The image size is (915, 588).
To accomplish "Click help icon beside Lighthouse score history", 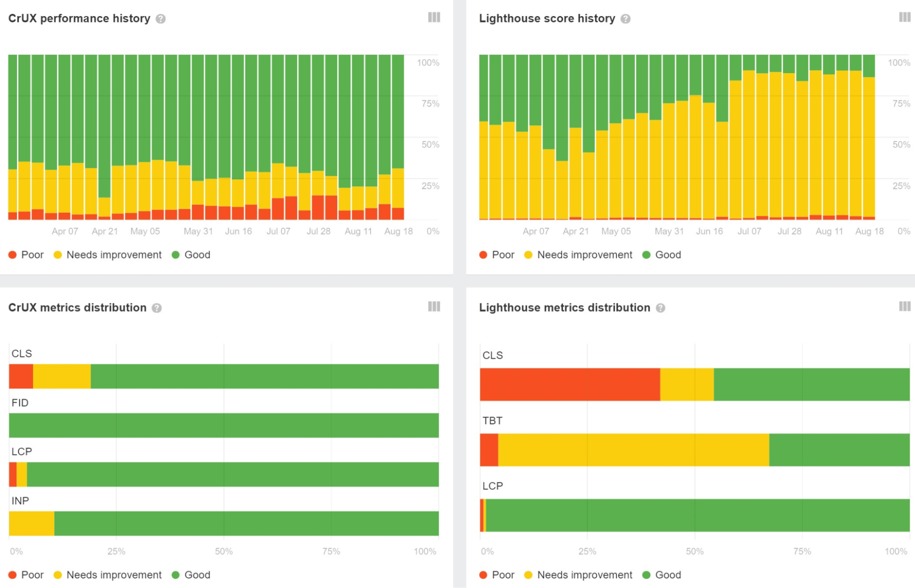I will click(625, 19).
